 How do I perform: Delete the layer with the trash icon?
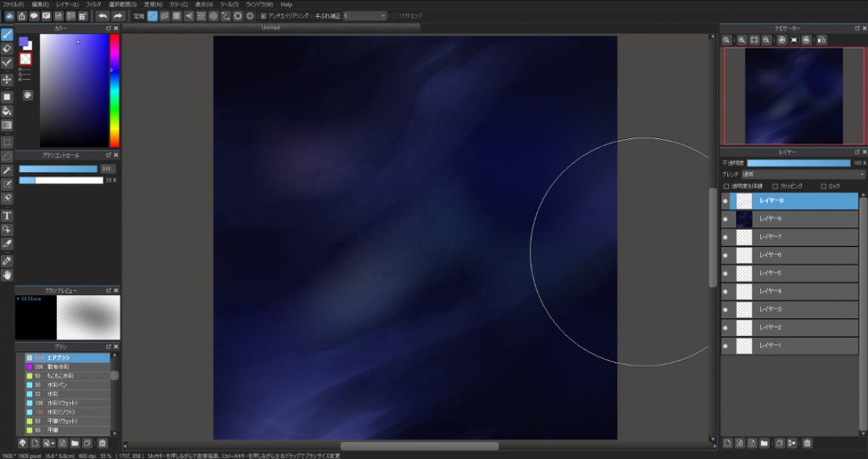807,443
